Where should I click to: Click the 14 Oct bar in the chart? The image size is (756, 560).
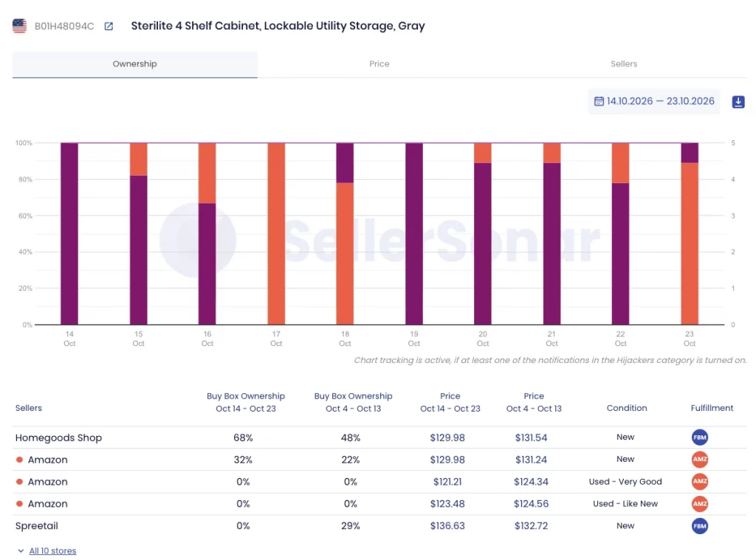tap(69, 234)
